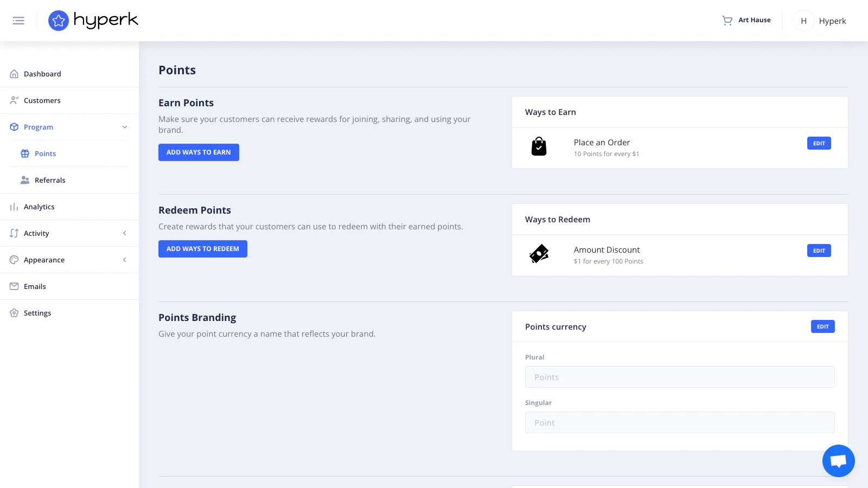Click the Ways to Redeem heading
The image size is (868, 488).
click(x=558, y=220)
